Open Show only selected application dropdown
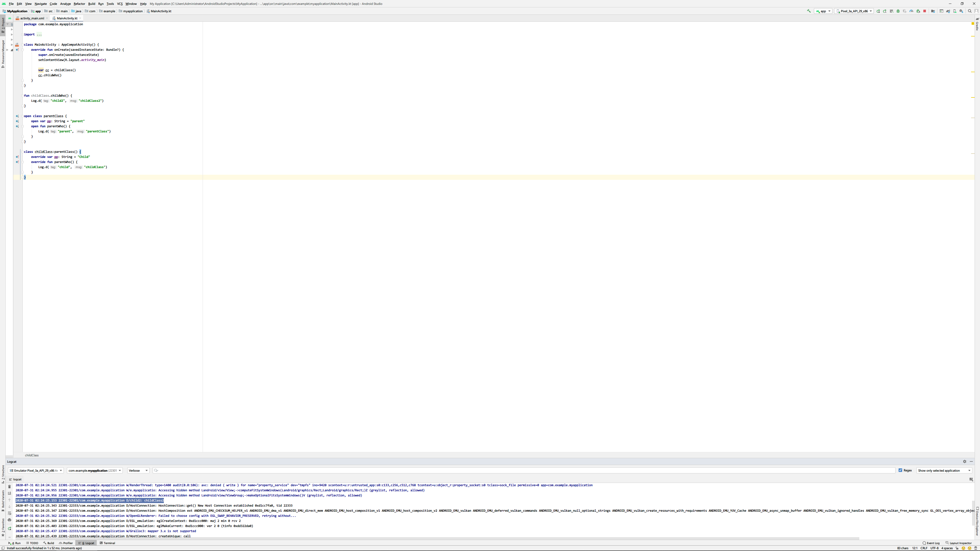Screen dimensions: 980x551 point(944,470)
